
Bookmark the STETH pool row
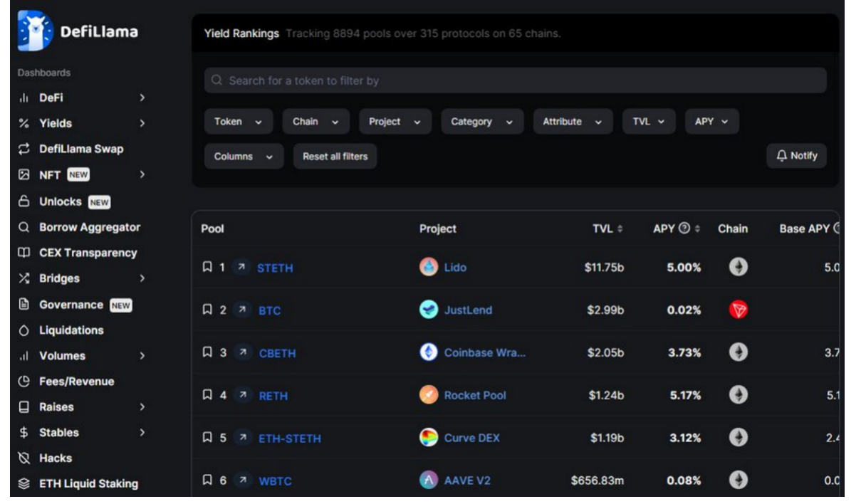coord(207,268)
